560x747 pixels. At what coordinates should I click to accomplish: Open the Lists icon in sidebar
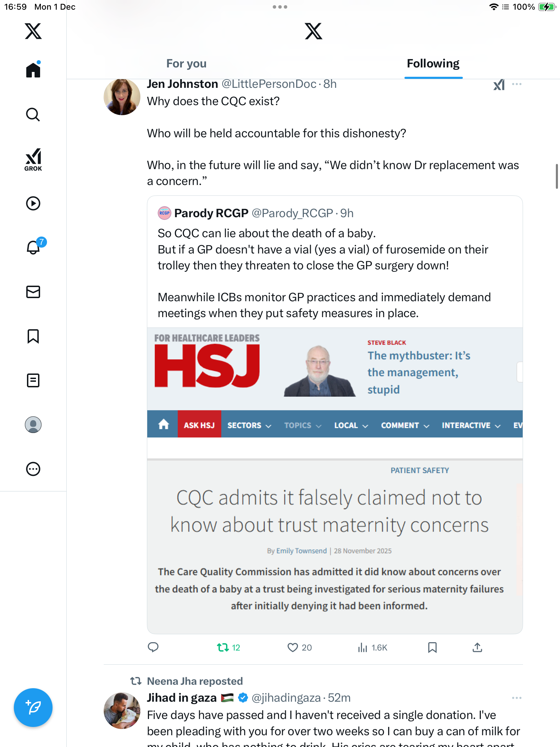tap(33, 380)
